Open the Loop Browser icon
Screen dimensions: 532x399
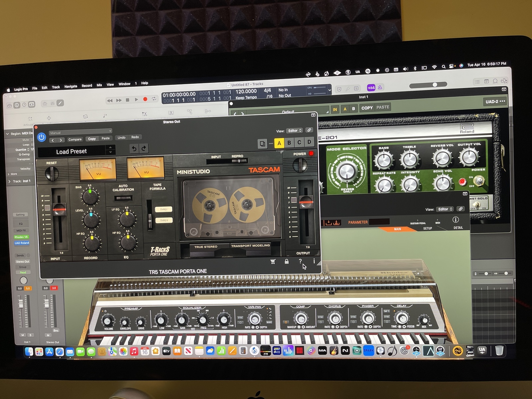[x=495, y=81]
